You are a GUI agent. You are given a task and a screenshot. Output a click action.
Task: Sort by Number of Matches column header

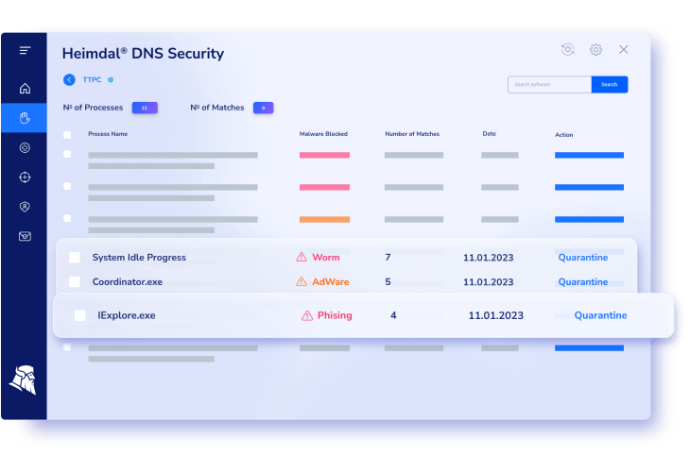pos(412,134)
